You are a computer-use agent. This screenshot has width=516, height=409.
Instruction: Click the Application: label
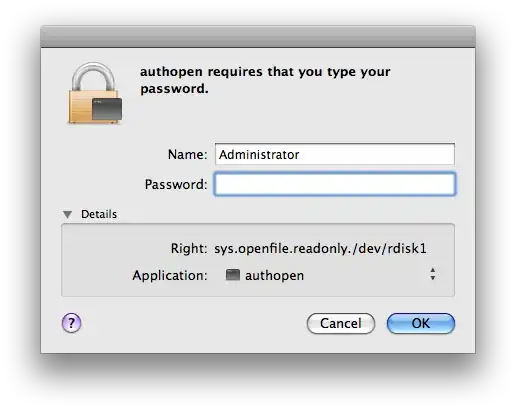point(170,276)
